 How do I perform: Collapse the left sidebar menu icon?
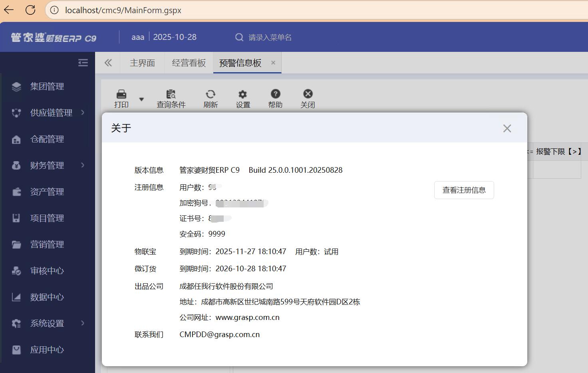click(x=83, y=63)
